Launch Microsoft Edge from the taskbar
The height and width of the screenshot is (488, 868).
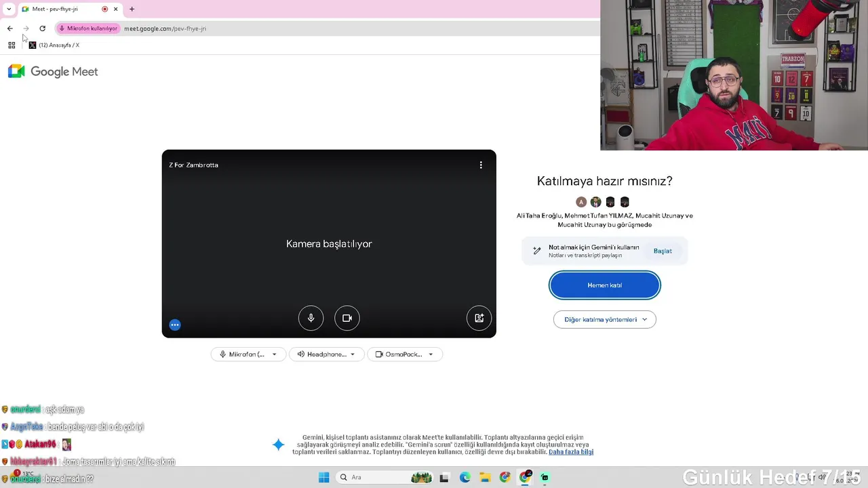click(x=465, y=477)
